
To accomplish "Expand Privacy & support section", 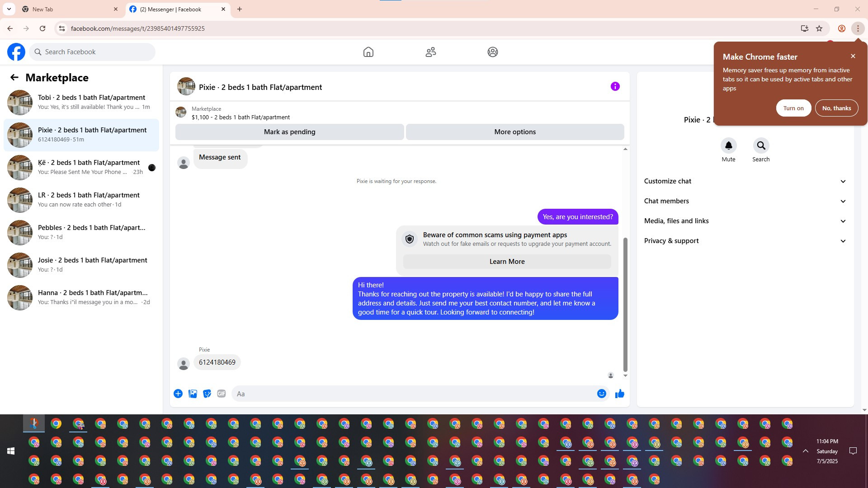I will (x=745, y=241).
